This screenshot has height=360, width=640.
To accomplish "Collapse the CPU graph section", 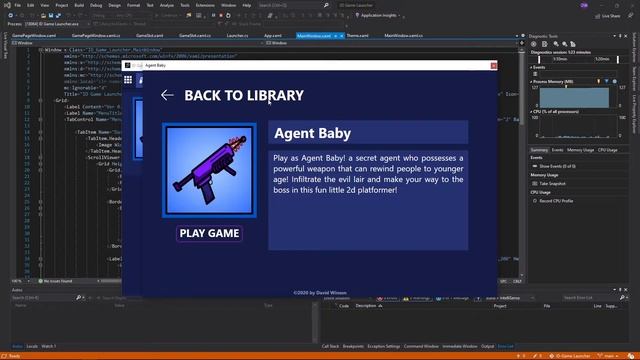I will click(x=531, y=111).
